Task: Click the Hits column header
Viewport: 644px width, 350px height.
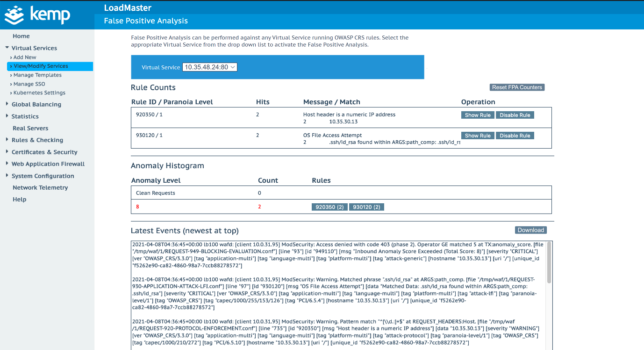Action: (263, 102)
